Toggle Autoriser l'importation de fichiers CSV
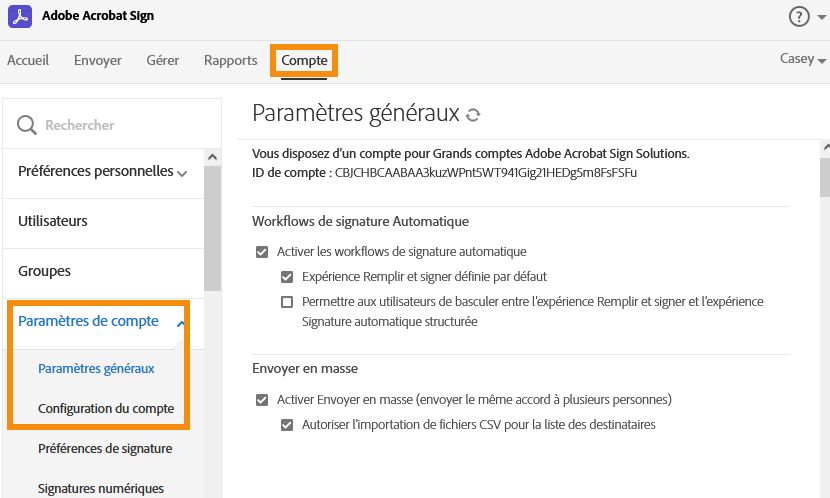Viewport: 830px width, 498px height. pyautogui.click(x=287, y=425)
